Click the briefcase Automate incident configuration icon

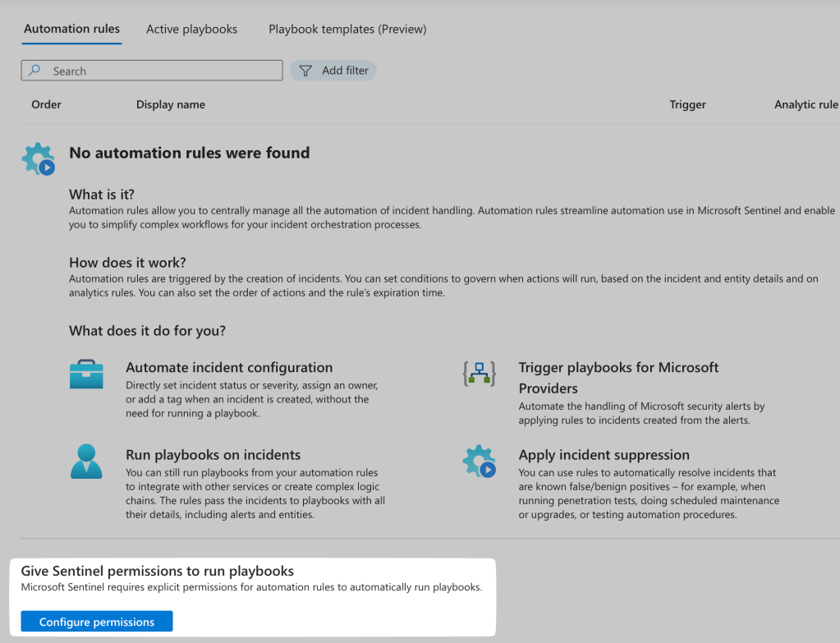point(86,374)
